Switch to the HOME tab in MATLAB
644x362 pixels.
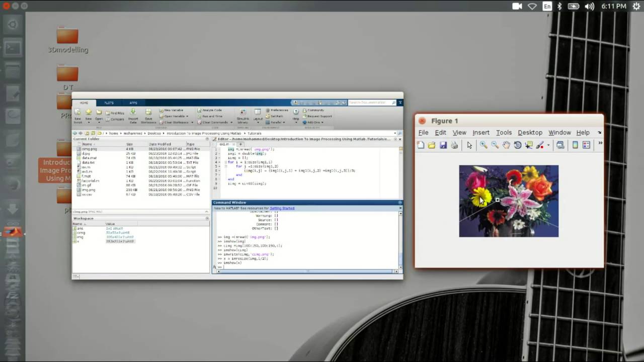(x=84, y=103)
